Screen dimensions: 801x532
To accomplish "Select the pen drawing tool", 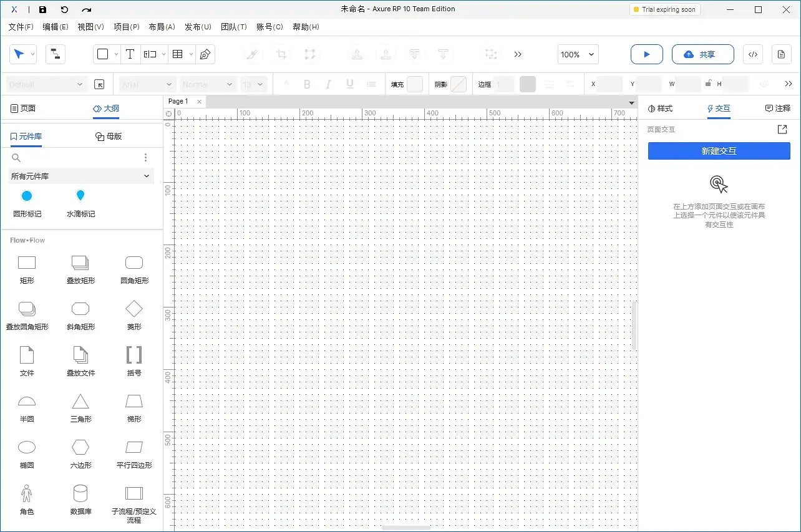I will pyautogui.click(x=205, y=54).
